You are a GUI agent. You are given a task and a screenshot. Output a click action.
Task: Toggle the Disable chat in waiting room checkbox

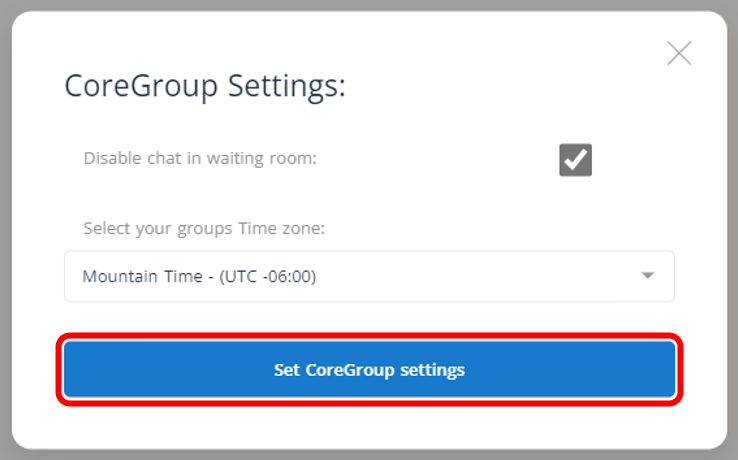click(575, 160)
